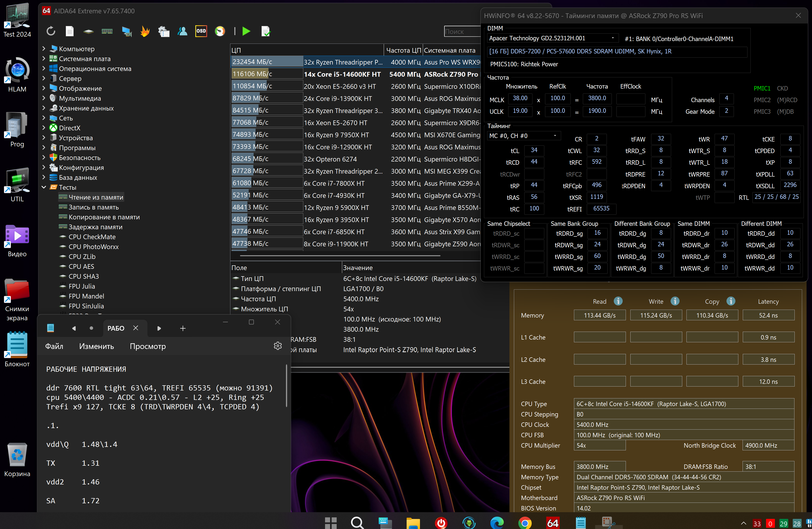Open Chrome from the taskbar
The width and height of the screenshot is (812, 529).
point(525,523)
